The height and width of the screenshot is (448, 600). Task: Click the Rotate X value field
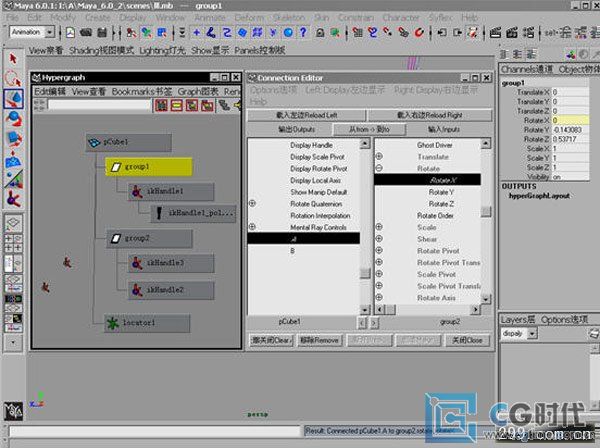point(570,120)
